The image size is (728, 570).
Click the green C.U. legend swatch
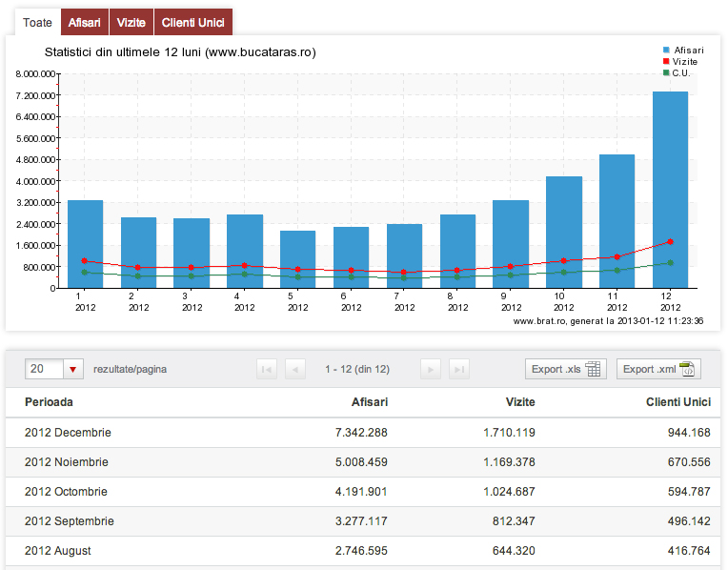(666, 72)
